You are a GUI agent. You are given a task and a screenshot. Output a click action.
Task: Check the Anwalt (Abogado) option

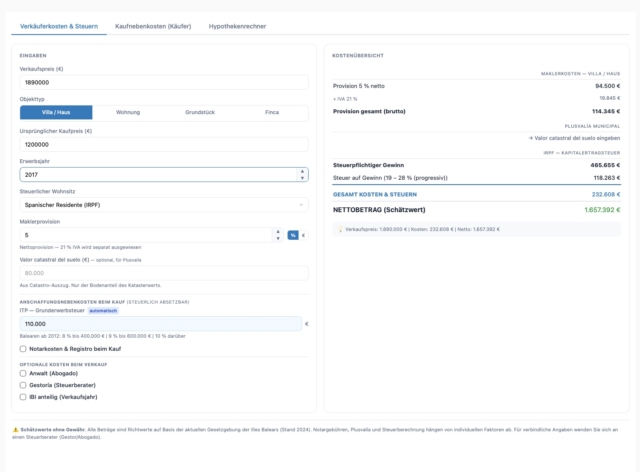(23, 373)
